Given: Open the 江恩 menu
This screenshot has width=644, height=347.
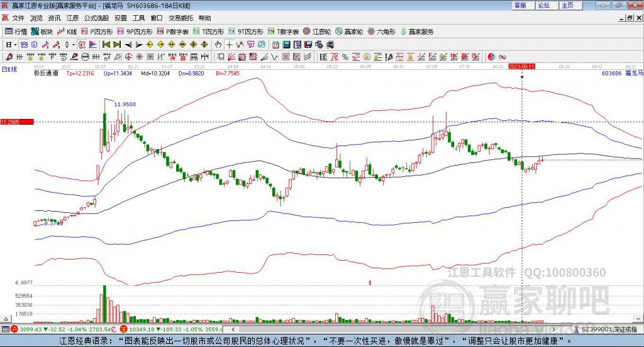Looking at the screenshot, I should pos(72,18).
